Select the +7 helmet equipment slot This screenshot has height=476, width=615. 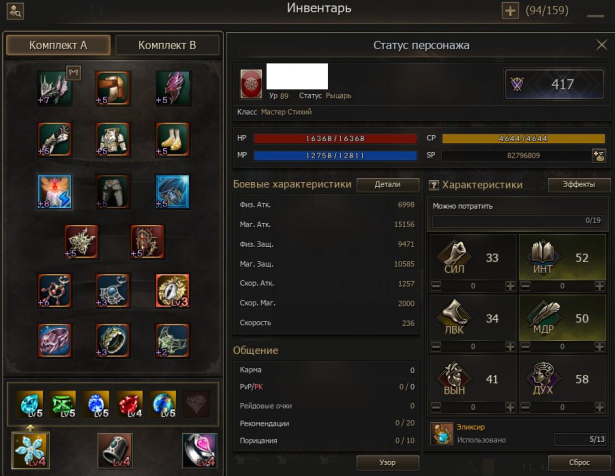(54, 88)
